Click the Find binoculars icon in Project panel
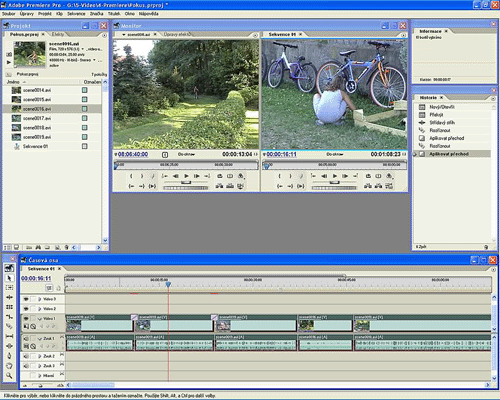 38,247
